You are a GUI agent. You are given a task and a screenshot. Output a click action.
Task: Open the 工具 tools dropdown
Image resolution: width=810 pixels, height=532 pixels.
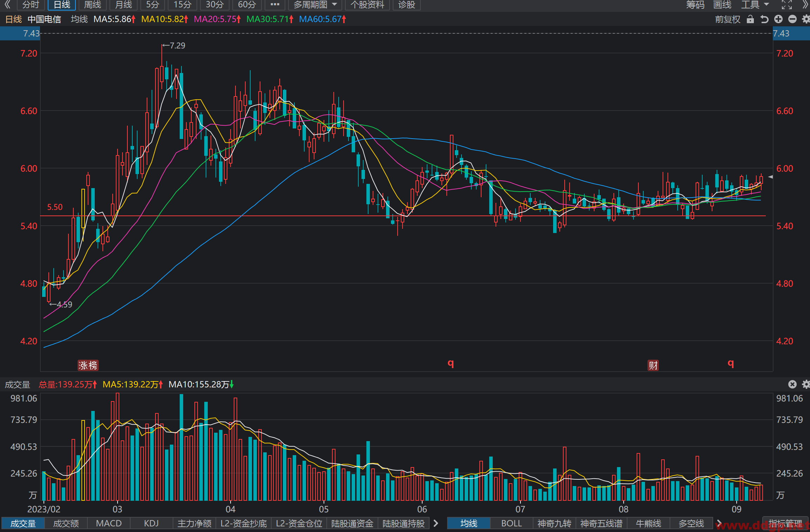tap(755, 5)
